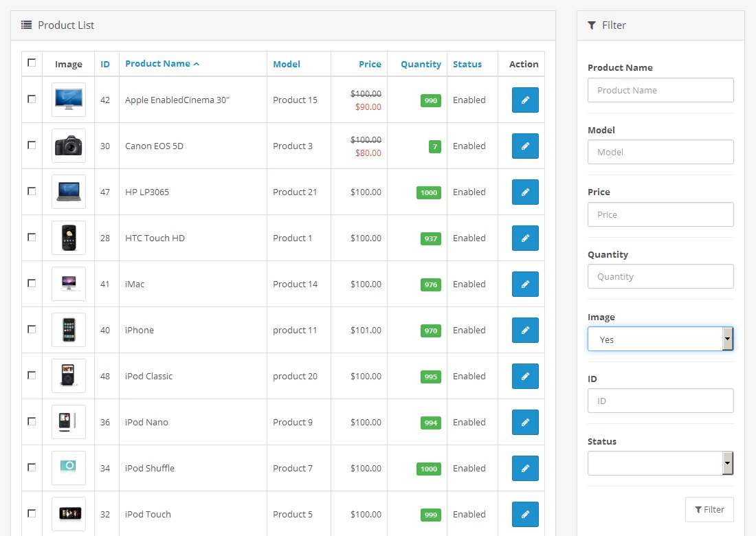
Task: Open the Apple Cinema monitor thumbnail
Action: [x=69, y=100]
